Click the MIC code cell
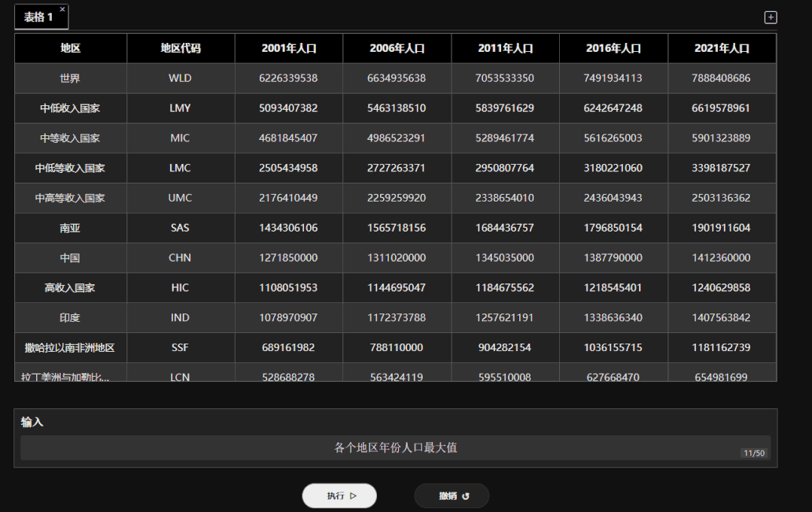The height and width of the screenshot is (512, 812). coord(180,138)
